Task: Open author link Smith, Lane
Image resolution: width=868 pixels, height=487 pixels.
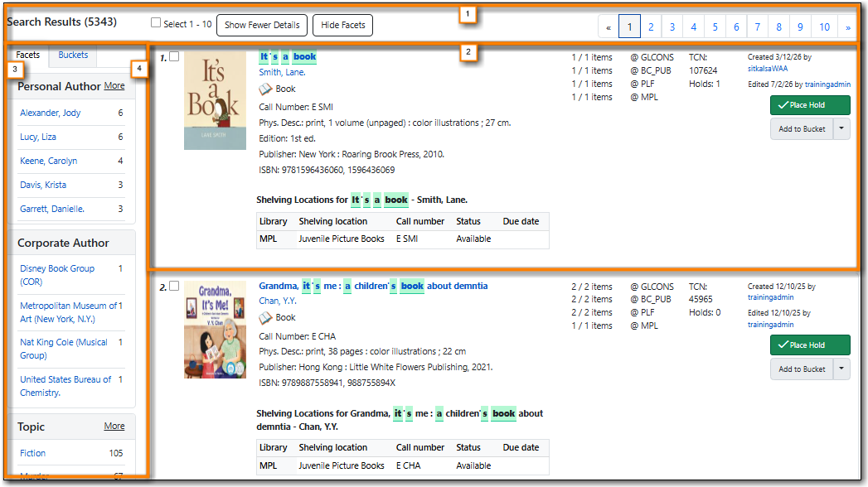Action: (x=282, y=72)
